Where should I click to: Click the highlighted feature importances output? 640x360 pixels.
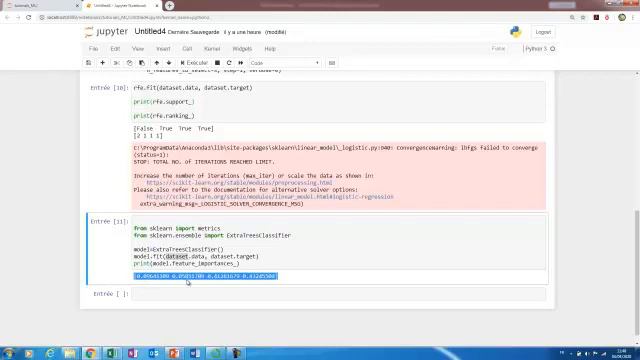(x=206, y=276)
